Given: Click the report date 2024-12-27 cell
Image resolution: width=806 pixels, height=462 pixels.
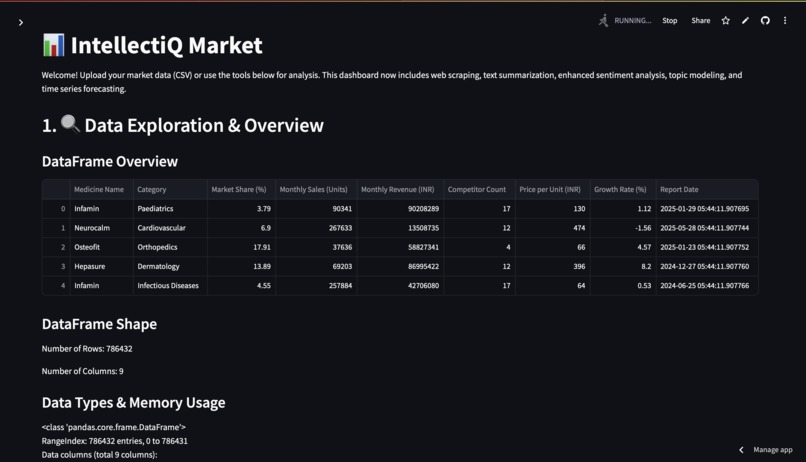Looking at the screenshot, I should tap(707, 266).
